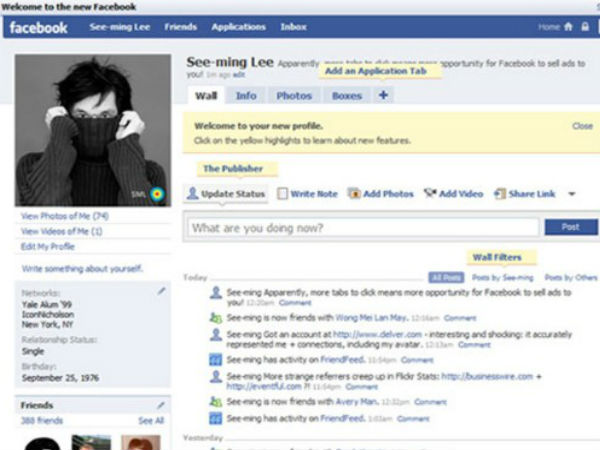
Task: Click the Add Photos icon
Action: pos(356,194)
